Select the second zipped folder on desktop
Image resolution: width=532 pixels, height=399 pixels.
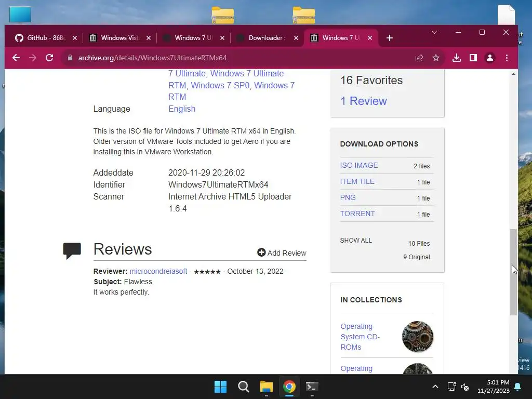click(x=303, y=15)
